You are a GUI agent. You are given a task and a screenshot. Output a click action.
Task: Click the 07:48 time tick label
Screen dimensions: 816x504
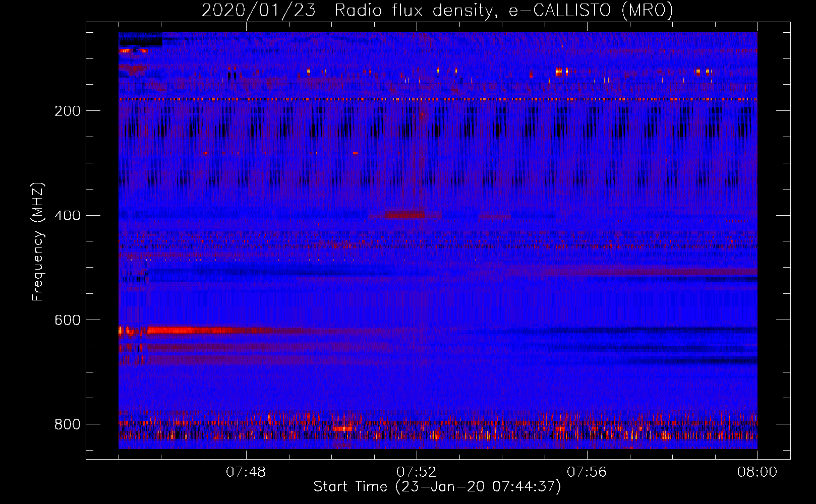246,472
